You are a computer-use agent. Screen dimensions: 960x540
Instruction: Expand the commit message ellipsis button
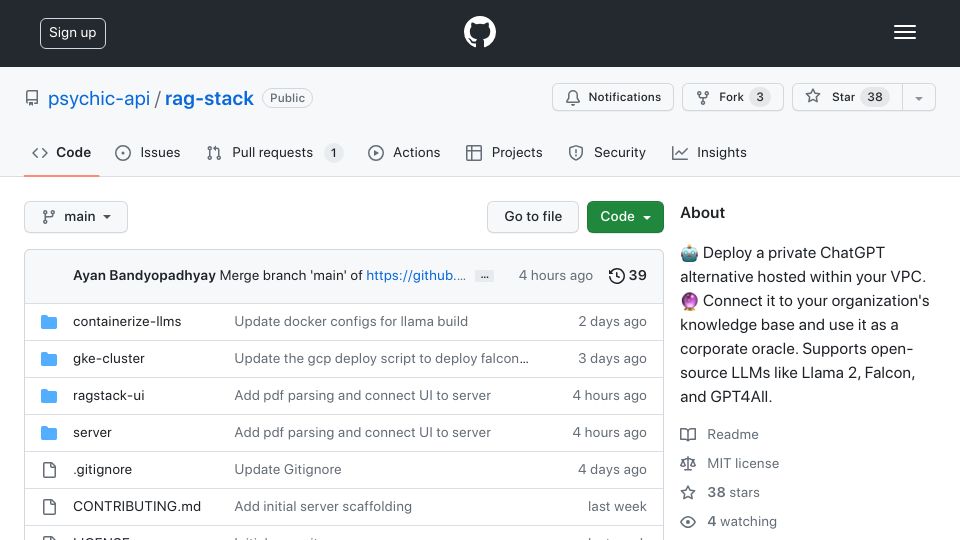click(484, 276)
